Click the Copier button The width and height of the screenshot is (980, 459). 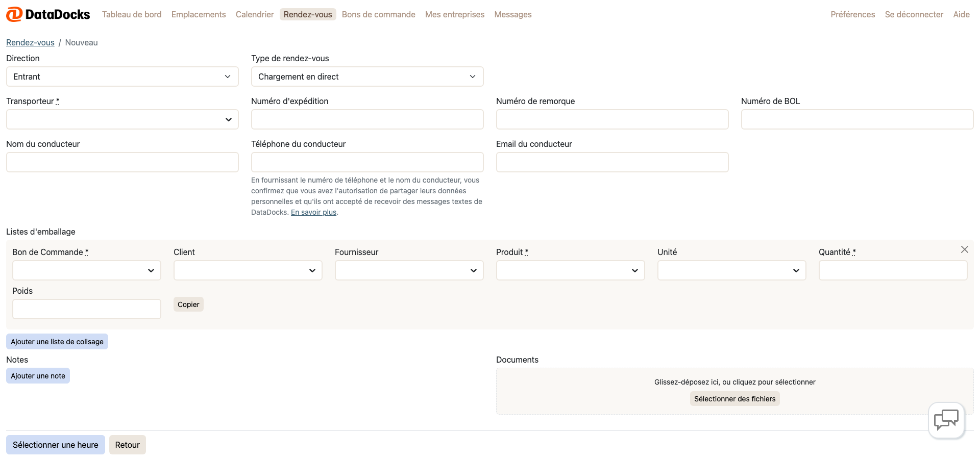188,304
